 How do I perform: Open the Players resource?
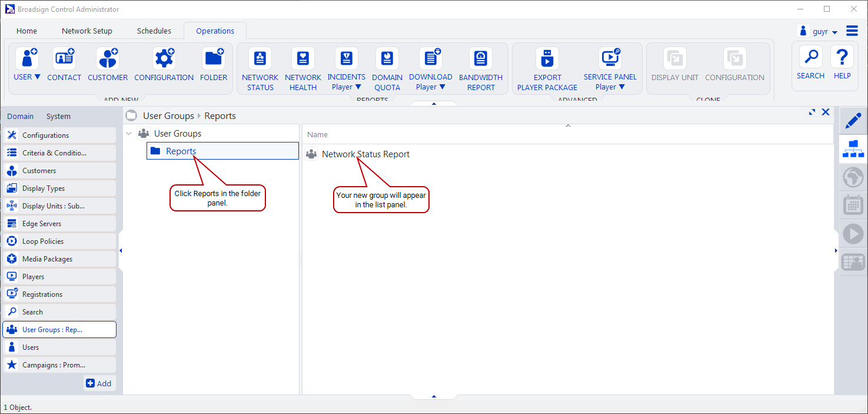(59, 277)
